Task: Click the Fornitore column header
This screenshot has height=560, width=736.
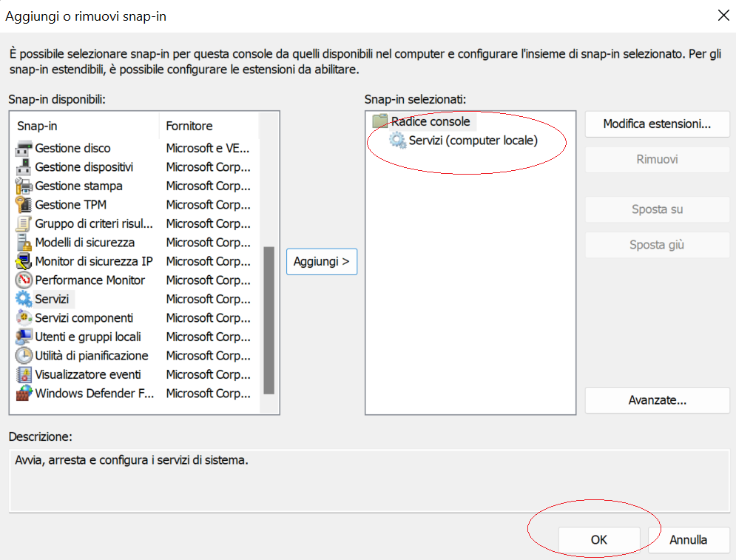Action: click(209, 126)
